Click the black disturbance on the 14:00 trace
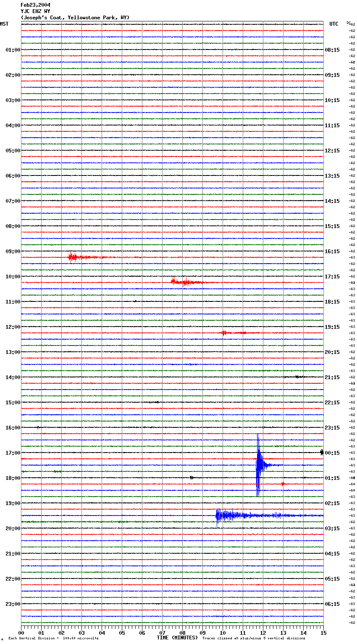 pos(295,377)
